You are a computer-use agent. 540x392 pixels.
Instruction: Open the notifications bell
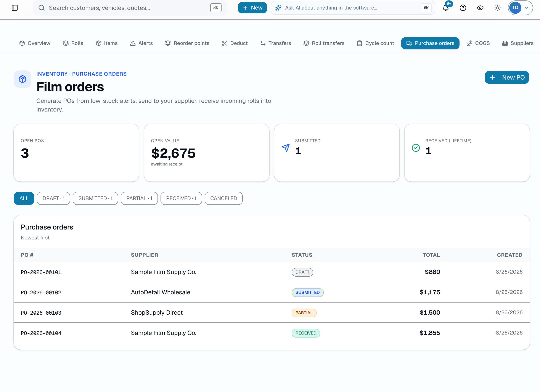(x=446, y=8)
